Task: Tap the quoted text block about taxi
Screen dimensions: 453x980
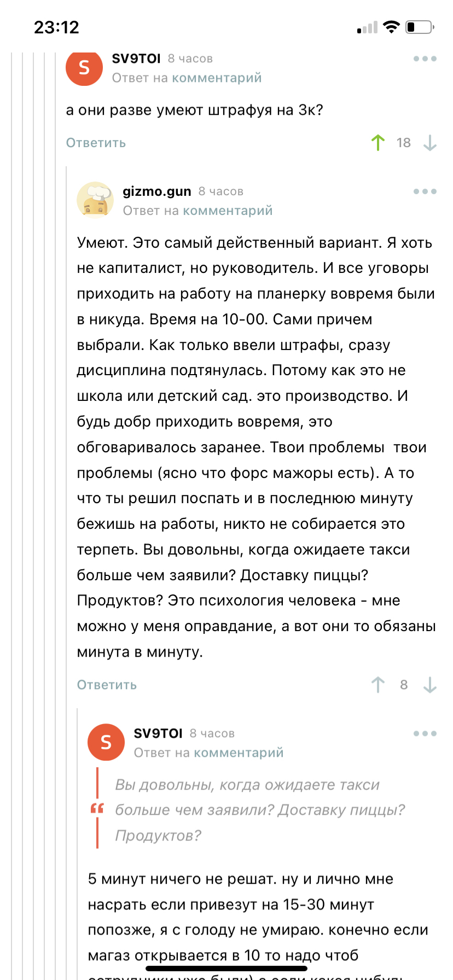Action: tap(260, 810)
